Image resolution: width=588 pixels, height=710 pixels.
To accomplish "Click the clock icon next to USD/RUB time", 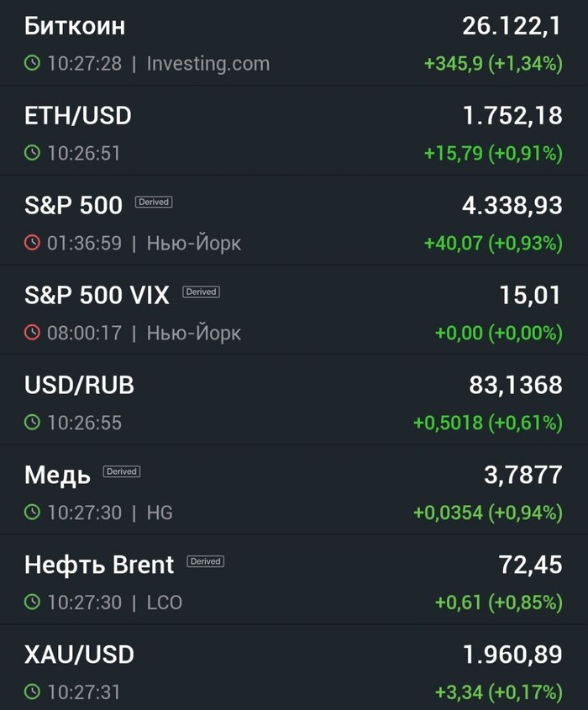I will click(31, 423).
